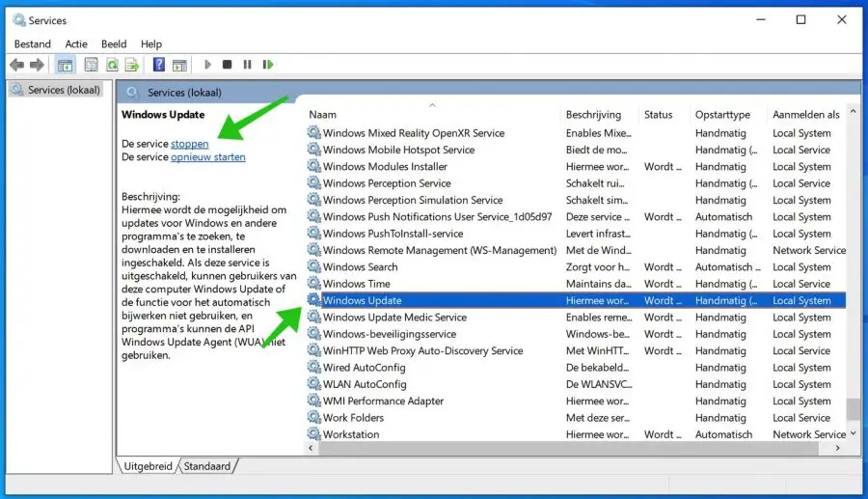Click the Windows Update heading in detail pane

pos(163,115)
